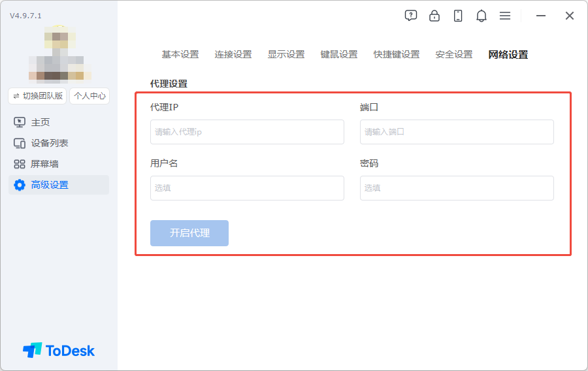Open 屏幕墙 in the sidebar
The height and width of the screenshot is (371, 588).
59,164
